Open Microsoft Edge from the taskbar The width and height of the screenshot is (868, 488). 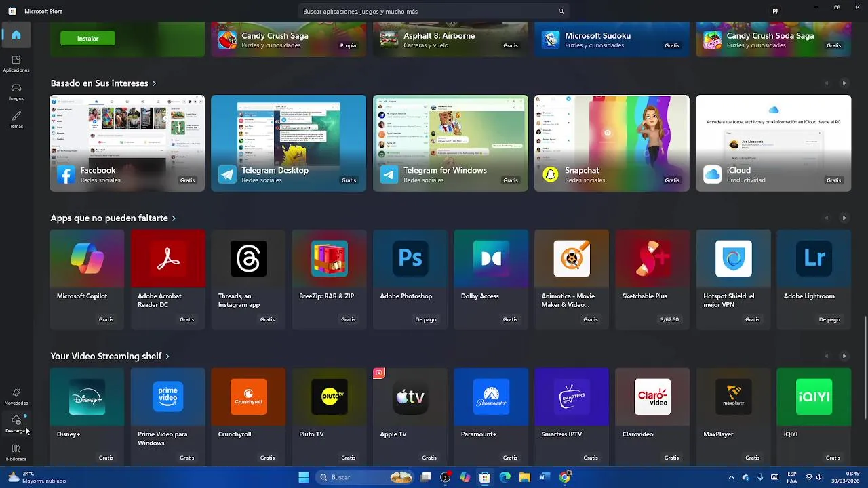tap(505, 477)
